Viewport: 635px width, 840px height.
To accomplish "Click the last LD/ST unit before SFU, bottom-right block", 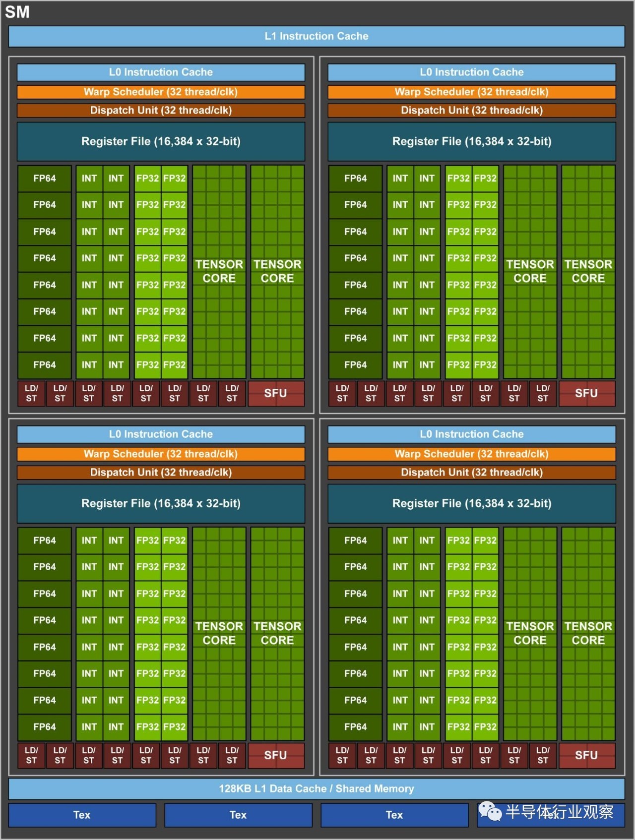I will 543,756.
